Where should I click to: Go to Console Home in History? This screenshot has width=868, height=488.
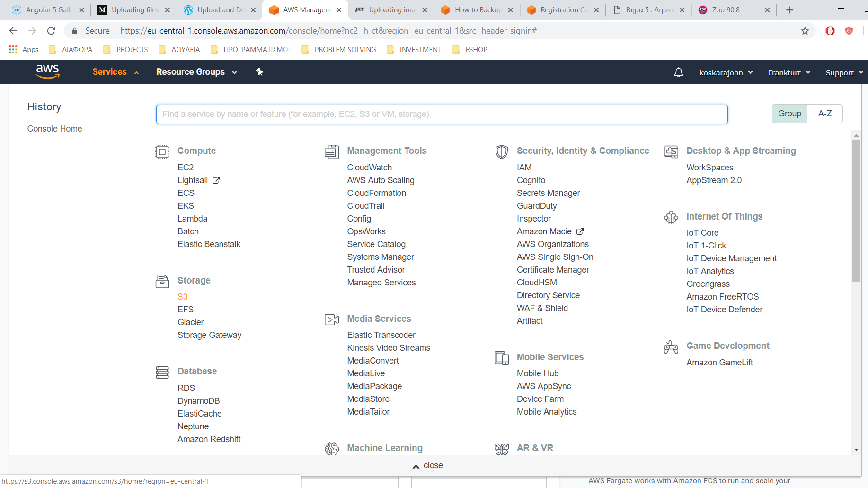point(54,129)
